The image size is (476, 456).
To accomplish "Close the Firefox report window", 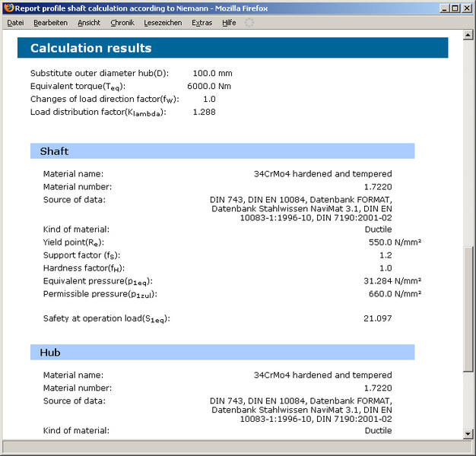I will pyautogui.click(x=467, y=8).
